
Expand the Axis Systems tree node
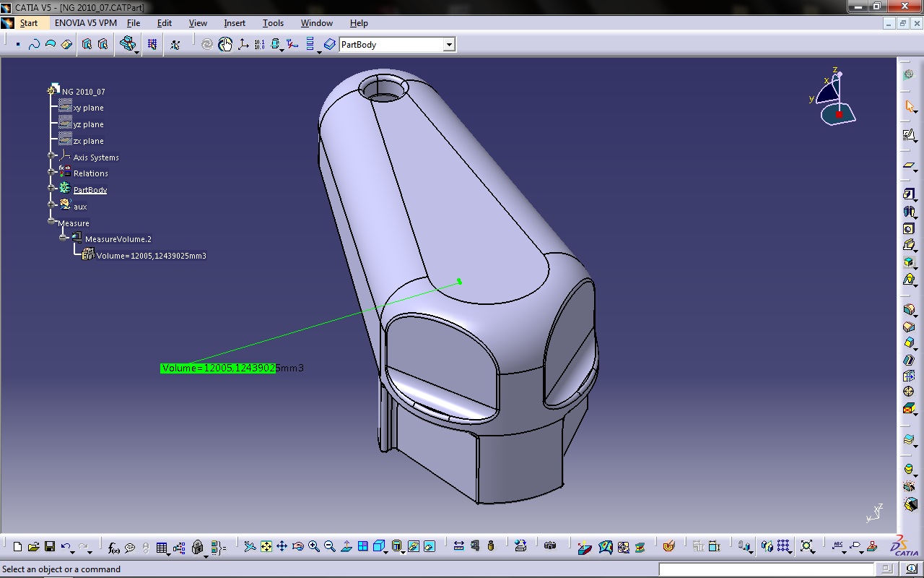(x=51, y=155)
